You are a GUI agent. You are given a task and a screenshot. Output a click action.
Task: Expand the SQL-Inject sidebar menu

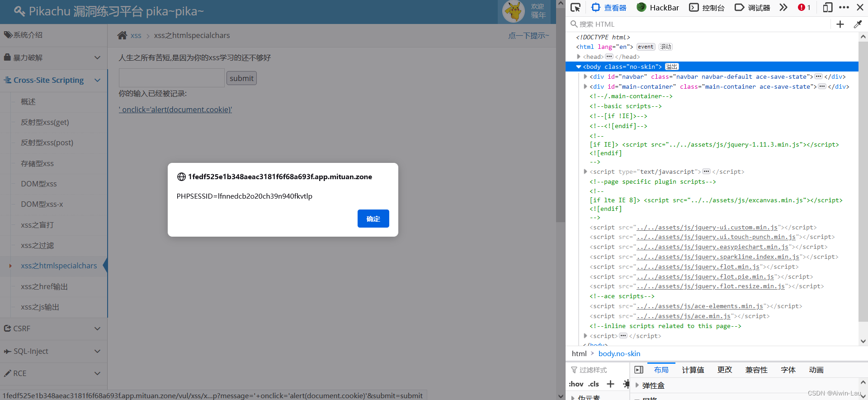[x=53, y=351]
